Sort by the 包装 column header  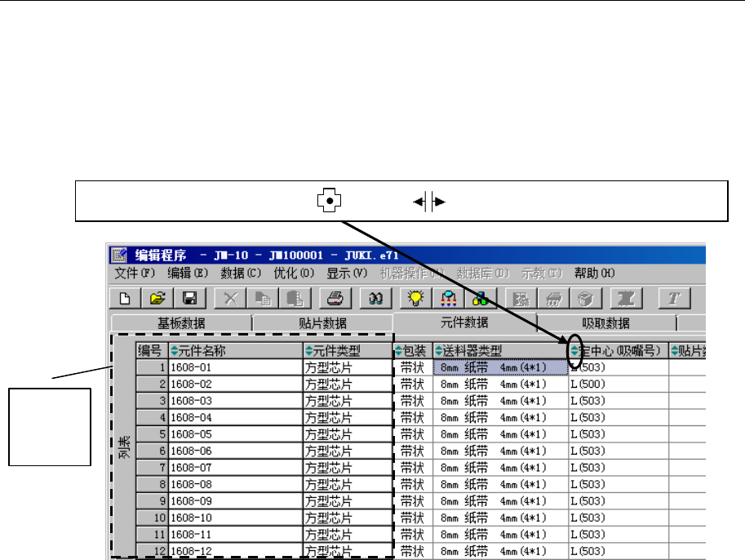[x=413, y=351]
